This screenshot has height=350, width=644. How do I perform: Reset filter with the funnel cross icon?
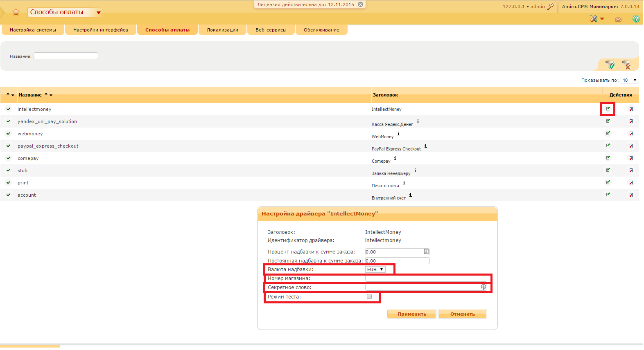click(x=626, y=65)
